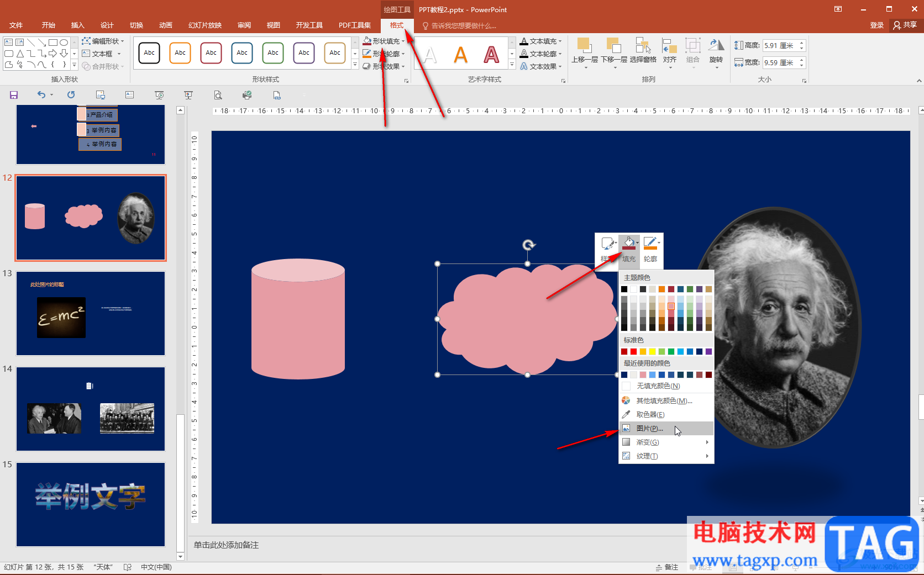The height and width of the screenshot is (575, 924).
Task: Click the Height (高度) input field
Action: pyautogui.click(x=780, y=46)
